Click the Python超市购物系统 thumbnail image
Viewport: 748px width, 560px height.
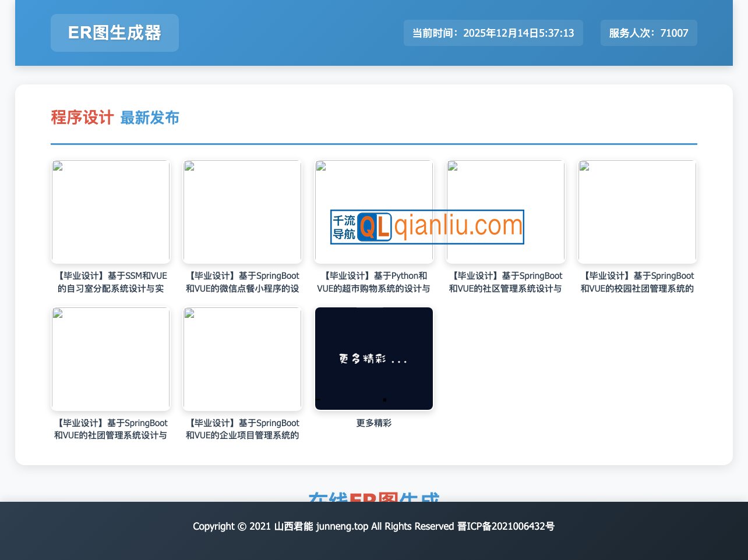tap(373, 211)
